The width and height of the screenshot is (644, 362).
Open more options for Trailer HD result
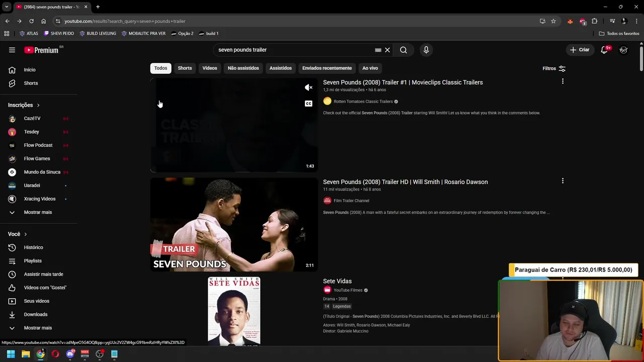[x=562, y=181]
